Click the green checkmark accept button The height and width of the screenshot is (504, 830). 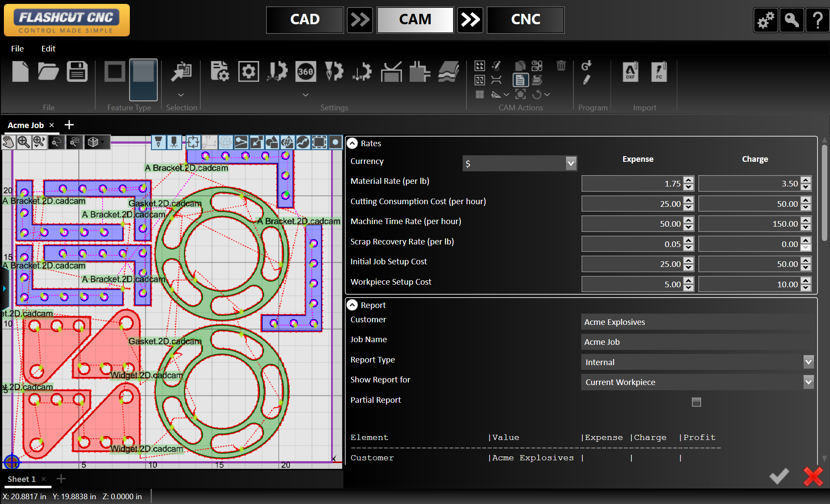tap(779, 476)
